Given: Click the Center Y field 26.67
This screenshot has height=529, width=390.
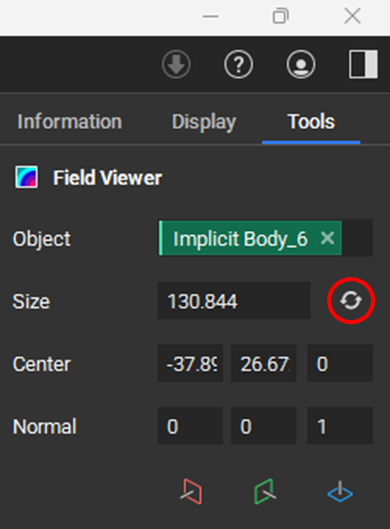Looking at the screenshot, I should point(263,363).
